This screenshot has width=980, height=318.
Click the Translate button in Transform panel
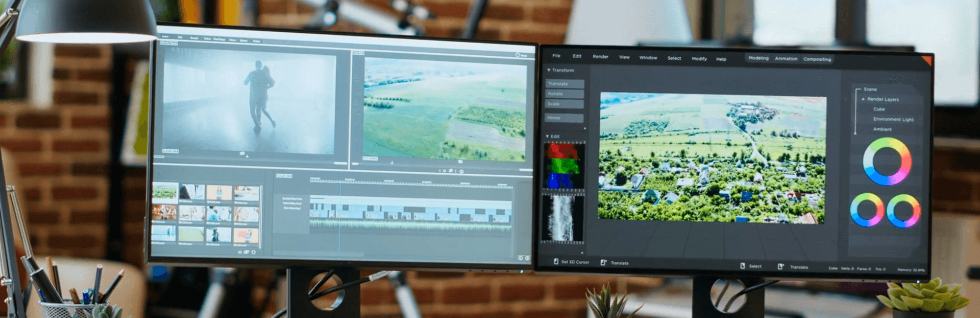(564, 84)
